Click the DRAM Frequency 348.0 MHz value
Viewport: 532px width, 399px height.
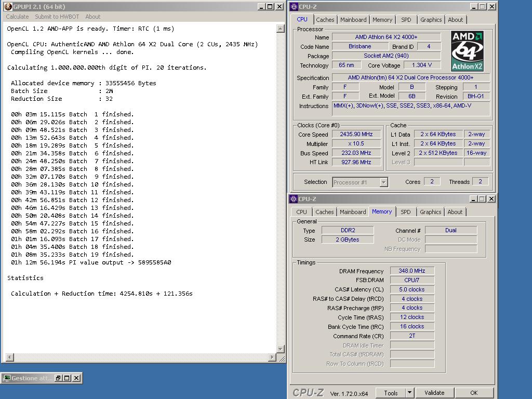tap(412, 271)
